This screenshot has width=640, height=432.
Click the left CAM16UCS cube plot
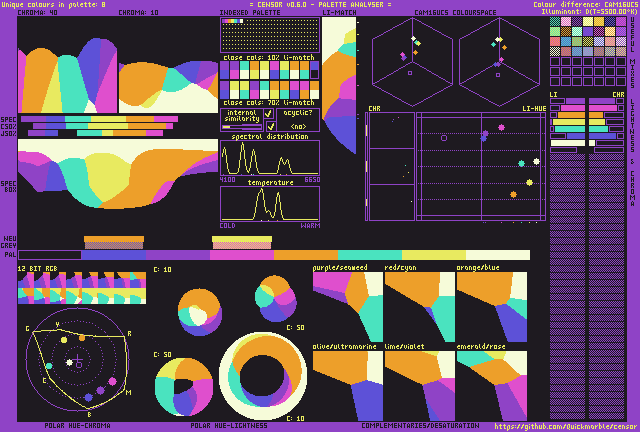tap(412, 62)
